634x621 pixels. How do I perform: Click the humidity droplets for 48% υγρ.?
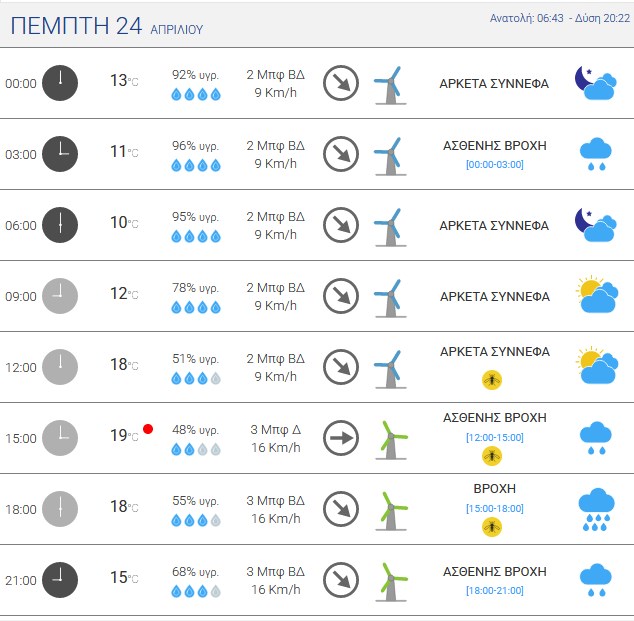click(196, 450)
